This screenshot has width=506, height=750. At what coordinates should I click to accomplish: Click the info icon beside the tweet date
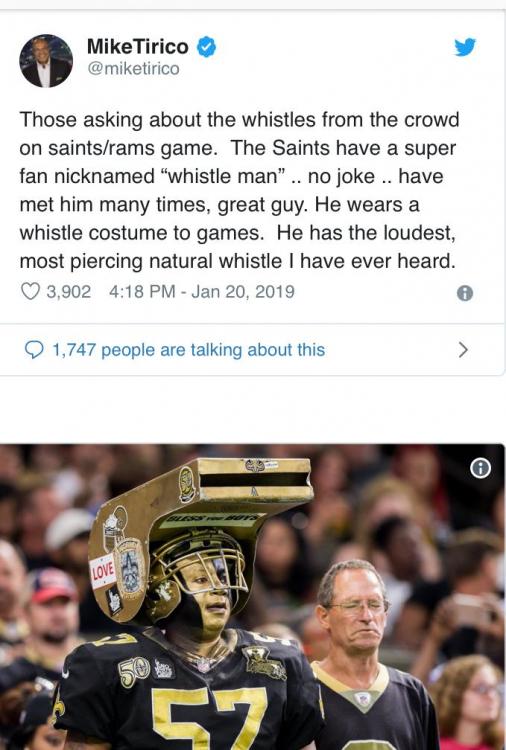[x=465, y=293]
